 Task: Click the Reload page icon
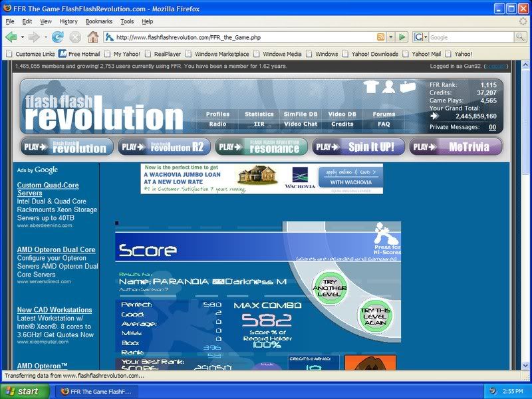click(58, 37)
